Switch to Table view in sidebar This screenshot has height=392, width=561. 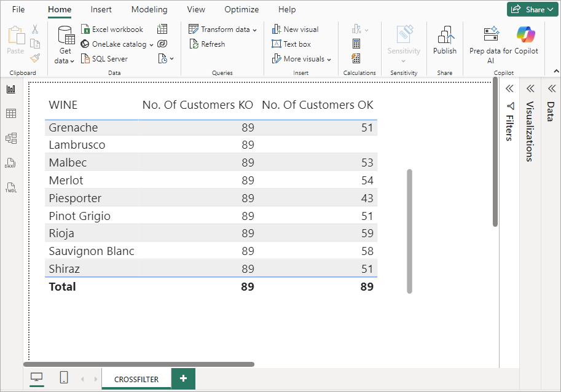click(11, 114)
